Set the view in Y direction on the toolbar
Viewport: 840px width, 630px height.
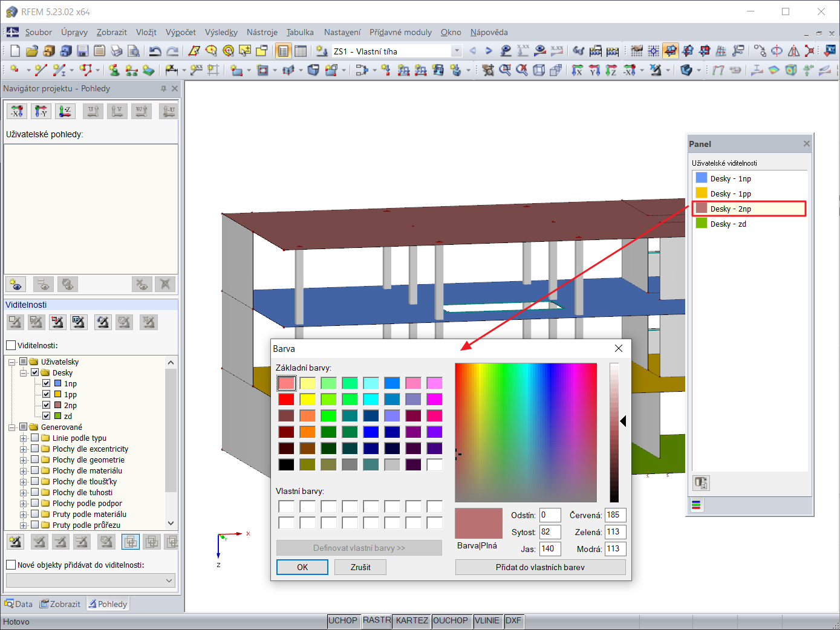point(594,70)
